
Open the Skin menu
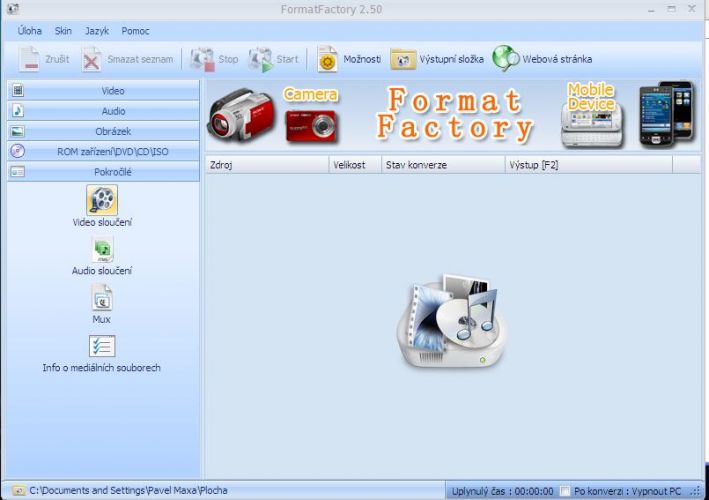click(63, 31)
